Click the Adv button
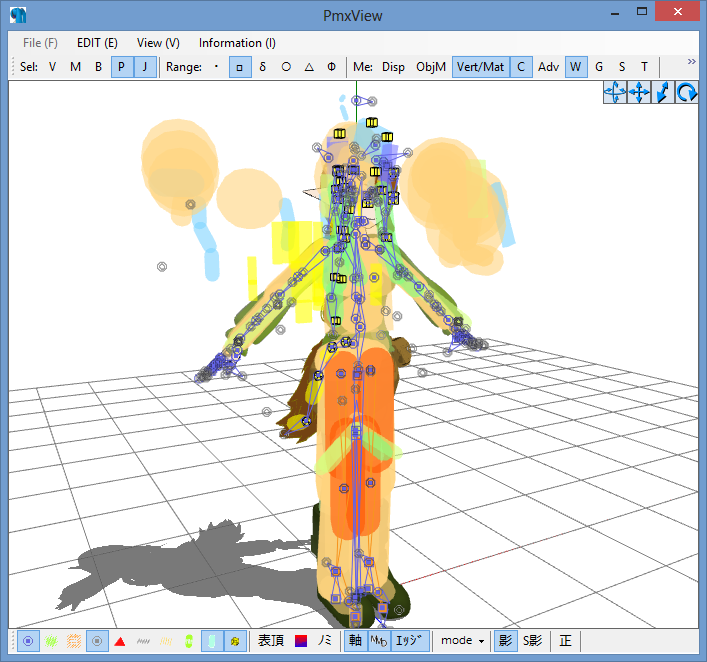Viewport: 707px width, 662px height. coord(548,67)
